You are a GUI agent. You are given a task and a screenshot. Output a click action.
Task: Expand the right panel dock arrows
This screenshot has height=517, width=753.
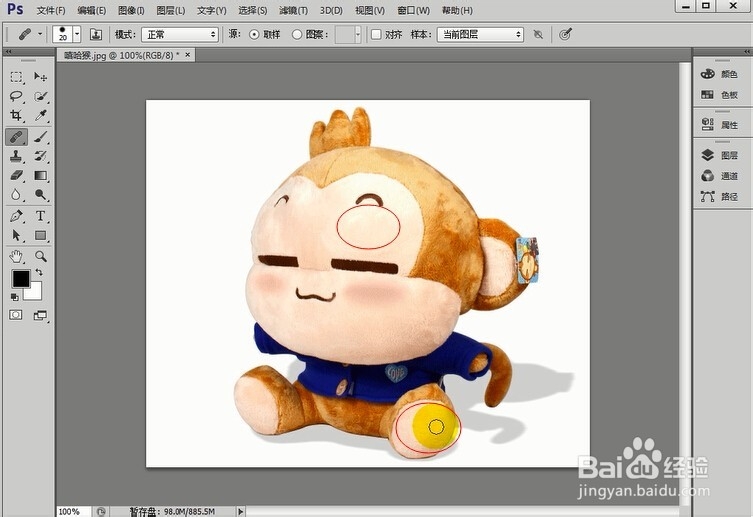(747, 51)
